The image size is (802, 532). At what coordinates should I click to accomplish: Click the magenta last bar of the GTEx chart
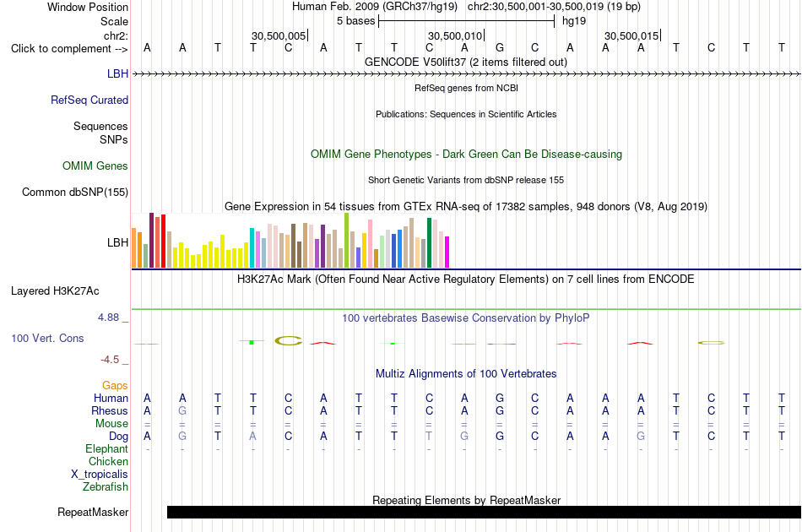(447, 252)
